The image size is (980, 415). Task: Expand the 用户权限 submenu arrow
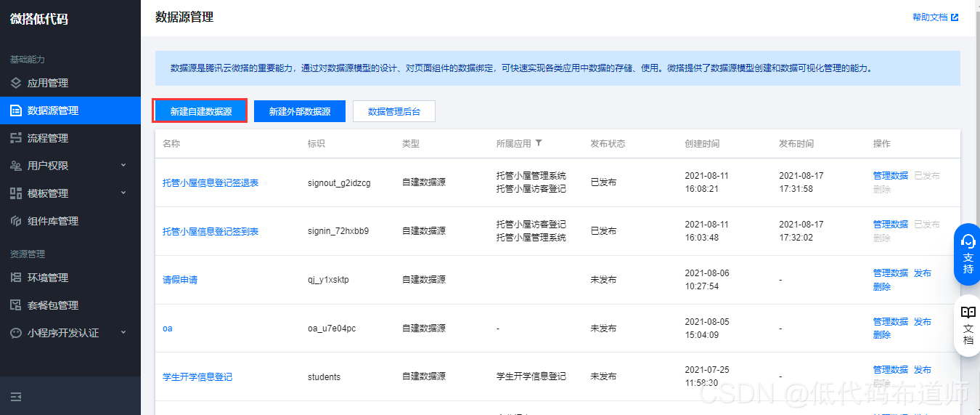123,166
